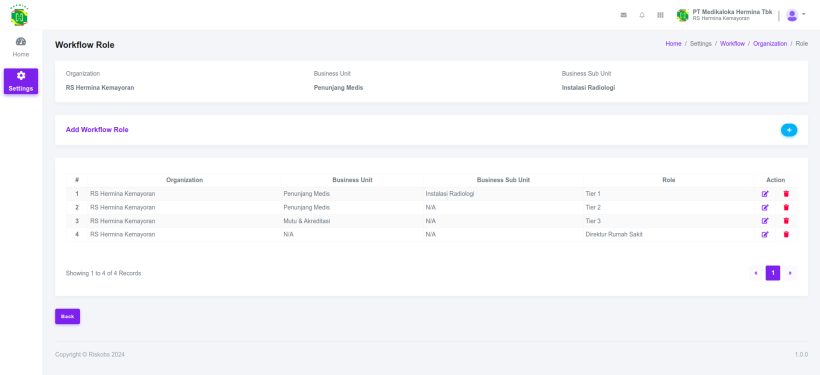Click the PT Medikaloka Hermina organization logo
820x375 pixels.
click(x=682, y=15)
